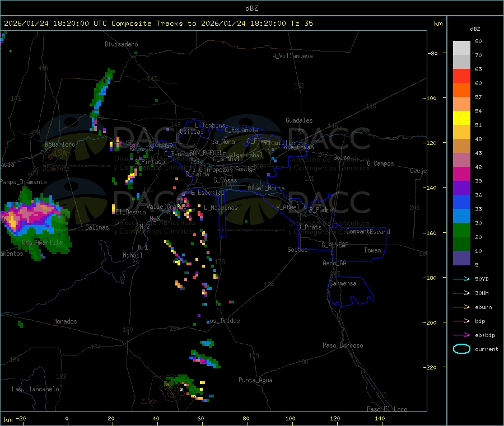Click the green 20 dBZ color swatch
504x426 pixels.
pos(461,230)
